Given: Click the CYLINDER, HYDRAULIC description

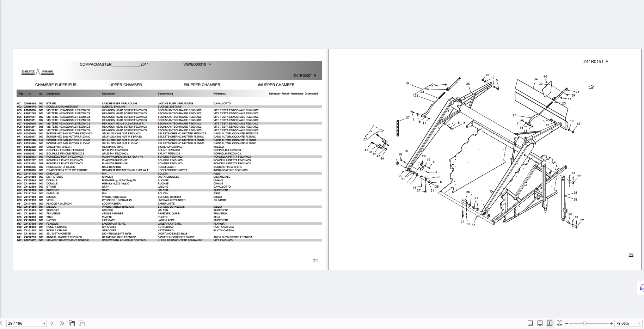Looking at the screenshot, I should (117, 200).
